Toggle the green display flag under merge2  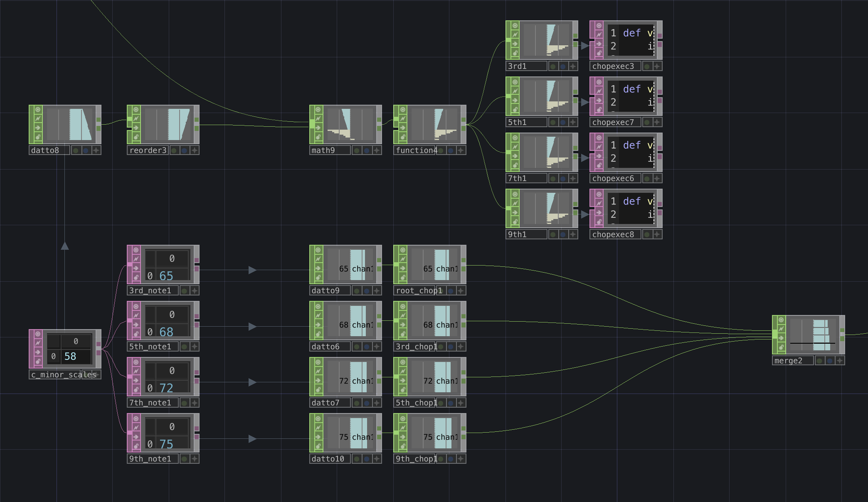(x=819, y=361)
